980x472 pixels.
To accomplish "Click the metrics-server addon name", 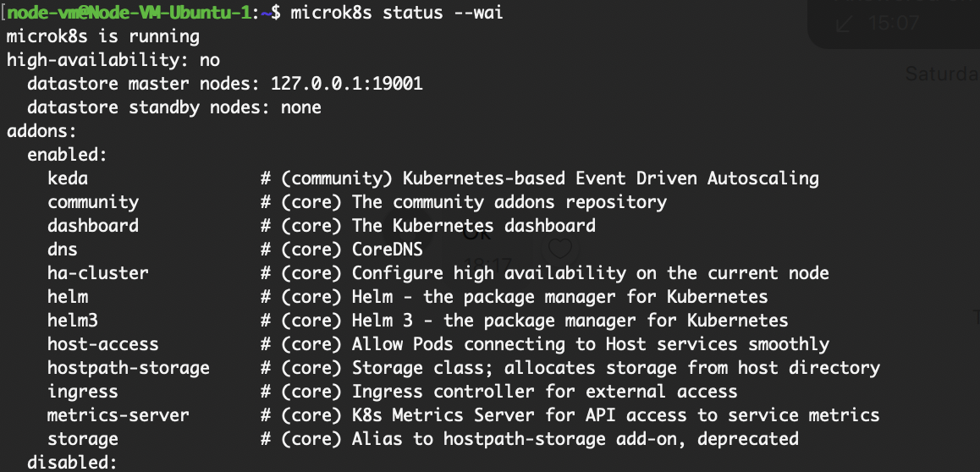I will click(118, 415).
